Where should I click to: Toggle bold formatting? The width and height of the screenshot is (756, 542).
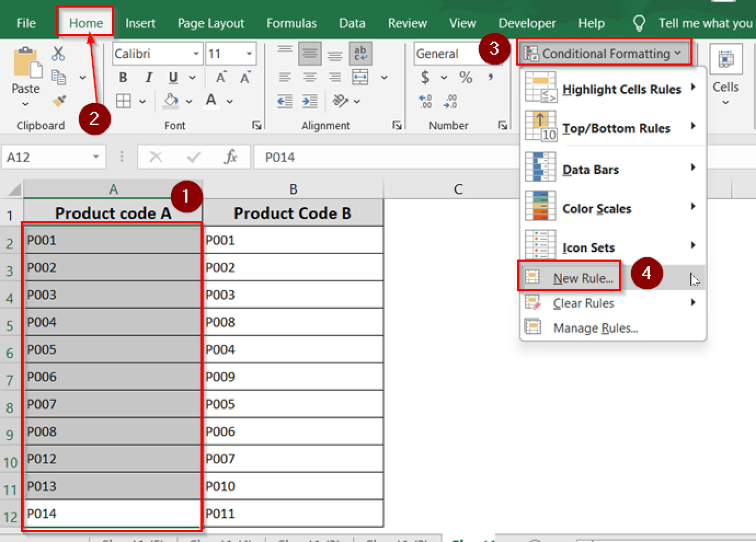click(123, 77)
